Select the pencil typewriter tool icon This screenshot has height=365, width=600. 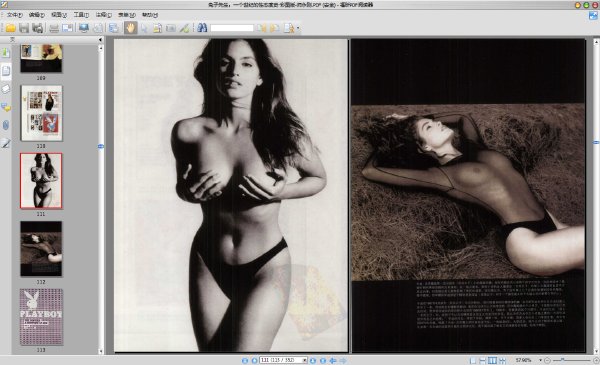tap(184, 28)
